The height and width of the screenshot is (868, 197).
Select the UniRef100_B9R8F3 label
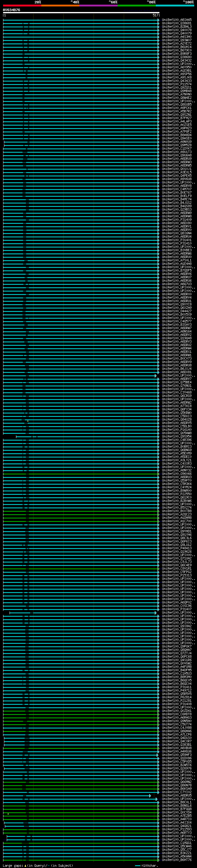(177, 54)
